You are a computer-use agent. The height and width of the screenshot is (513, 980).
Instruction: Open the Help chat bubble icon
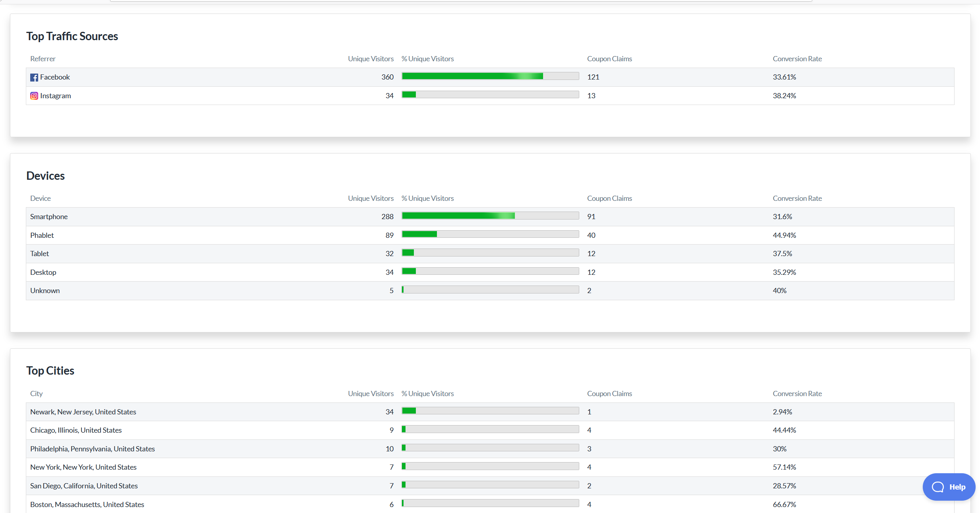(x=937, y=487)
